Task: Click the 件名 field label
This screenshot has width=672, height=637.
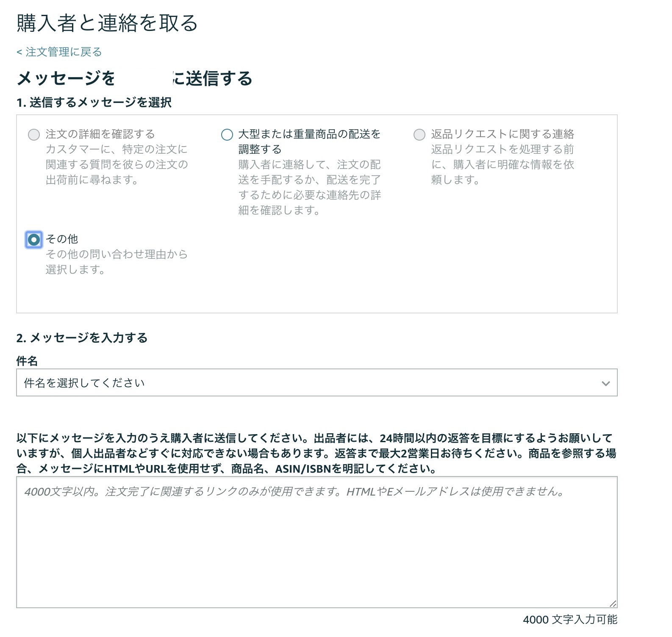Action: [27, 361]
